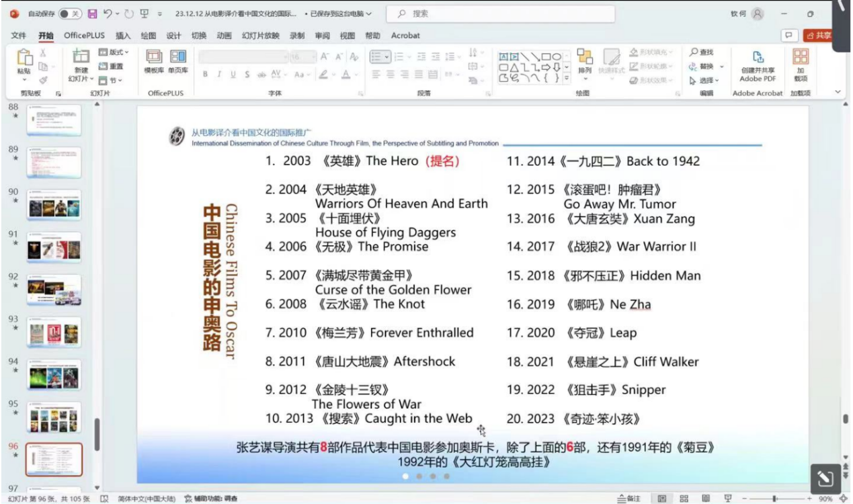Collapse the ribbon with the chevron
This screenshot has width=853, height=504.
(838, 91)
